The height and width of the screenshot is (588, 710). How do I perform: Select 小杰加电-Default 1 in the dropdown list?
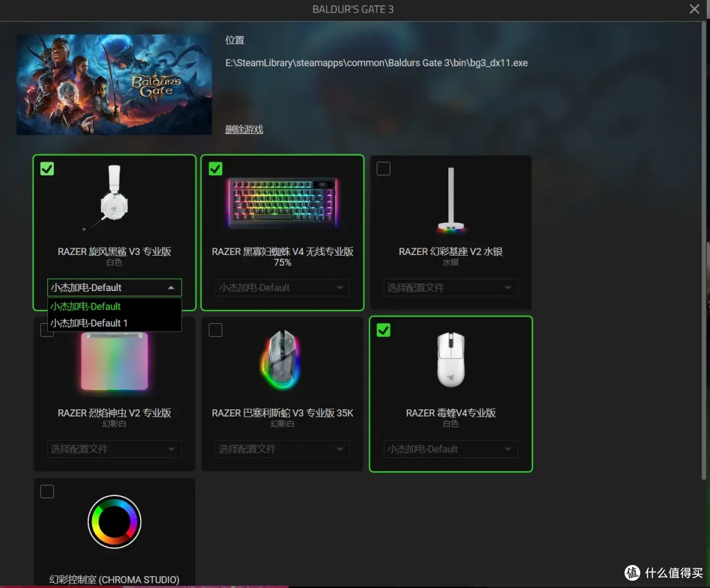point(114,323)
